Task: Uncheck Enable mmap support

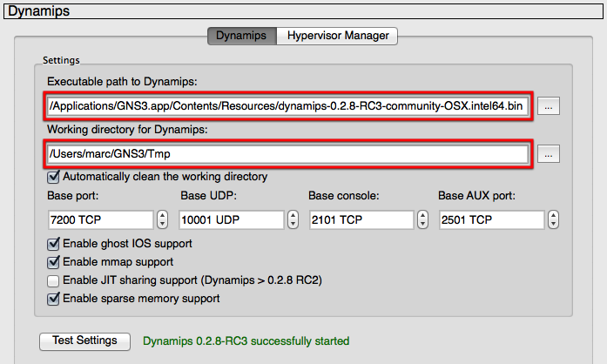Action: pyautogui.click(x=53, y=262)
